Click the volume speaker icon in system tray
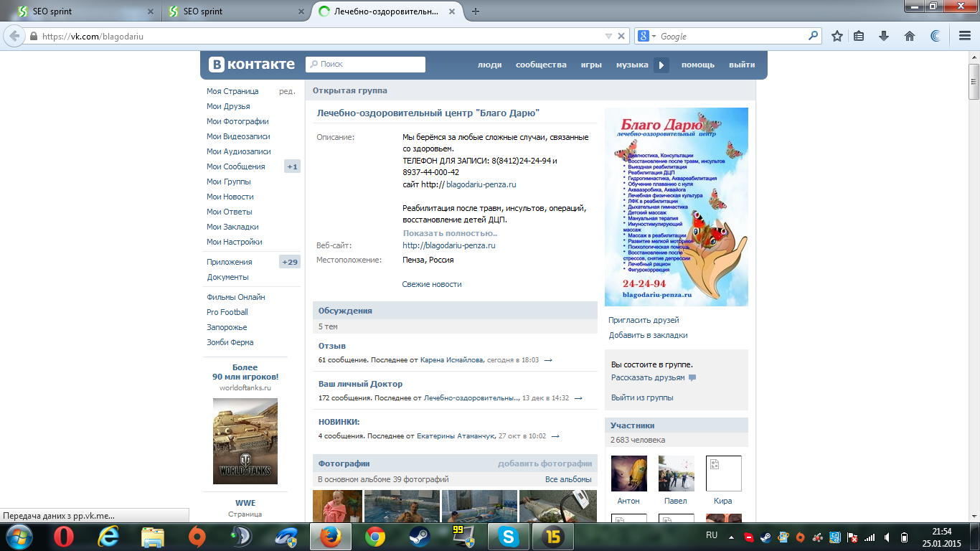 point(888,537)
